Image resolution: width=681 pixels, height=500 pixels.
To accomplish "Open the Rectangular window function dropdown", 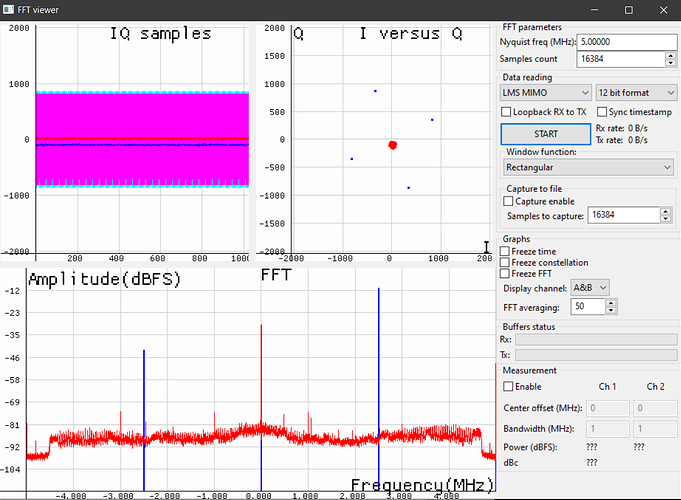I will coord(589,167).
